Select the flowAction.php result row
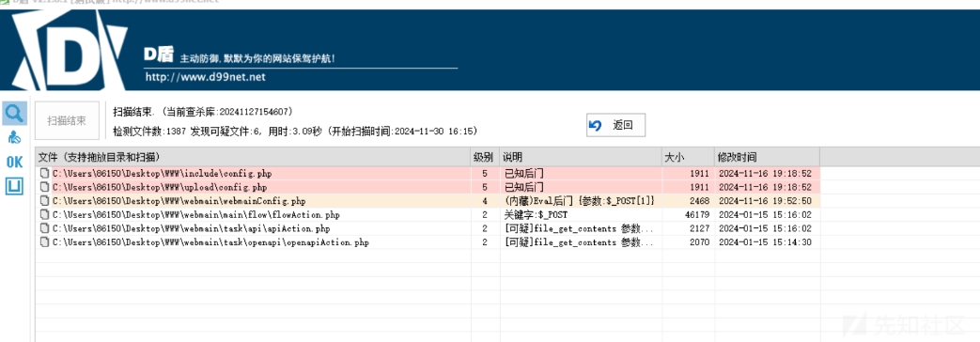Viewport: 980px width, 342px height. coord(428,214)
